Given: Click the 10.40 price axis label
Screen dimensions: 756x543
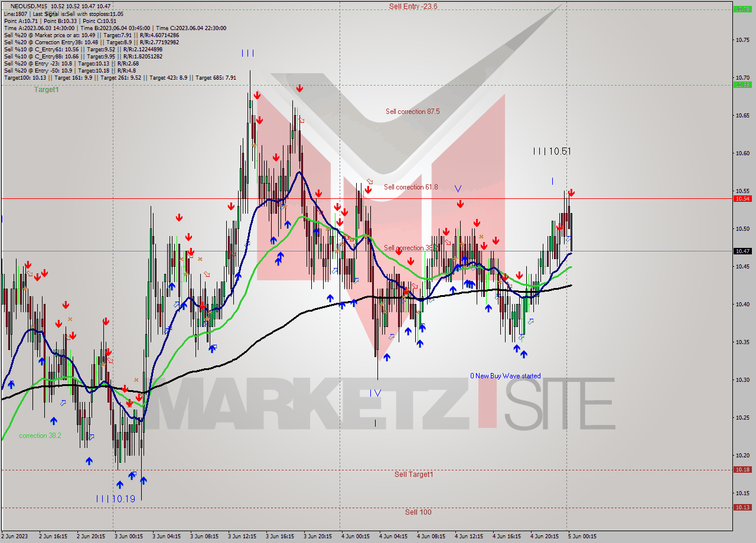Looking at the screenshot, I should pos(742,304).
